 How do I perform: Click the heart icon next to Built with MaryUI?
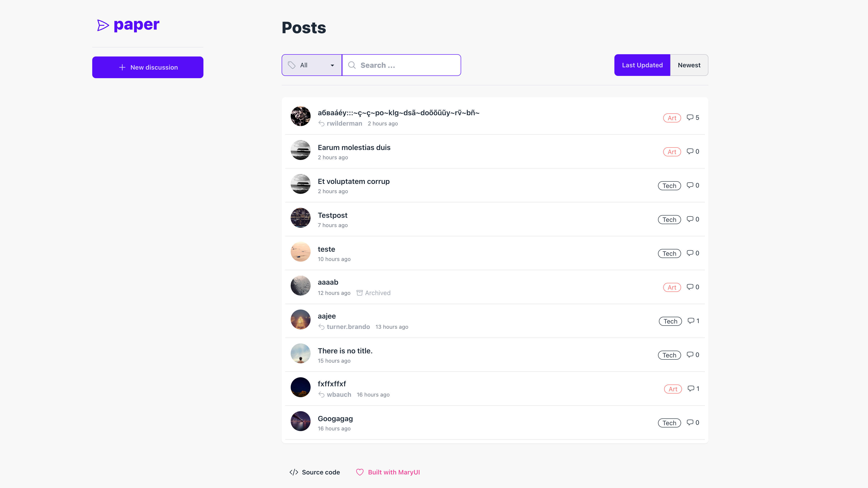(x=360, y=472)
